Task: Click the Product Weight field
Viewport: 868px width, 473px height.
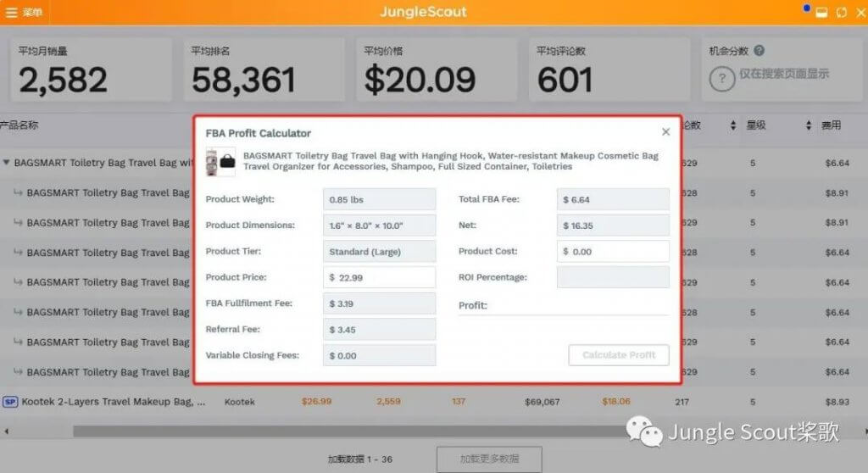Action: 379,199
